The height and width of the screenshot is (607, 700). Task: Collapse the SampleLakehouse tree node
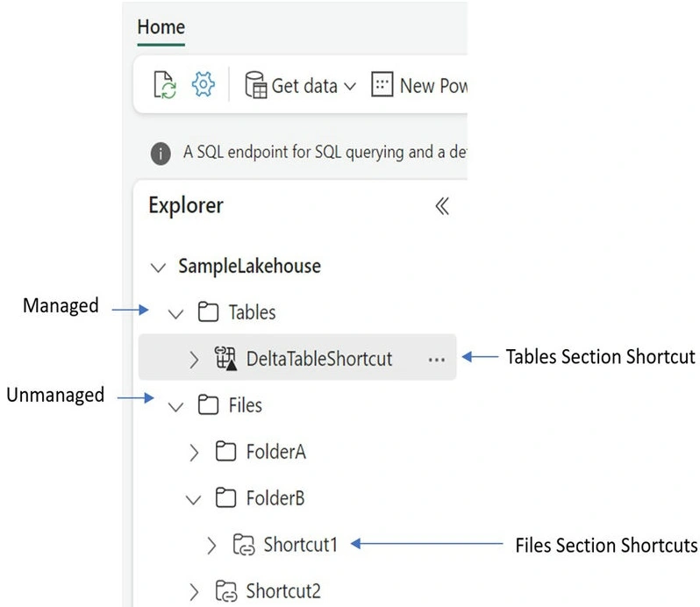[158, 268]
